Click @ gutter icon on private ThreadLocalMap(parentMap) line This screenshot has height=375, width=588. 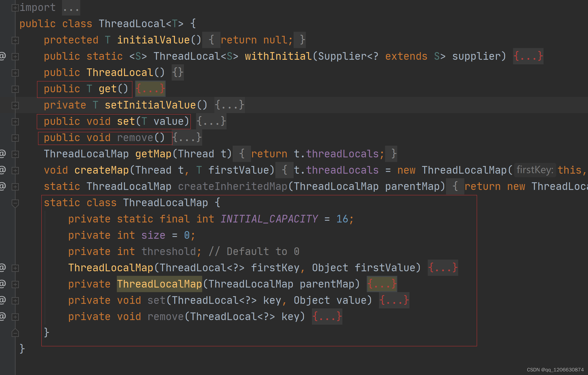(3, 283)
